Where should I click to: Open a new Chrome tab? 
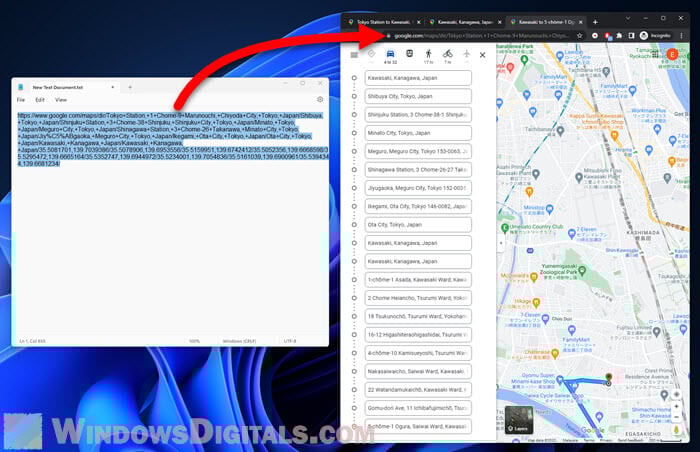point(595,22)
